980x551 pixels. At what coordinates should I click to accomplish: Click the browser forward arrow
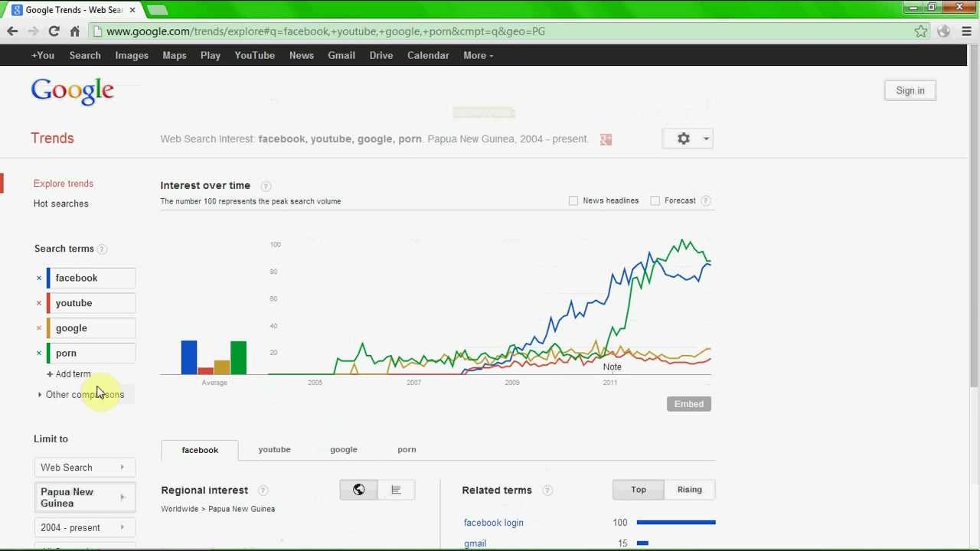tap(33, 31)
